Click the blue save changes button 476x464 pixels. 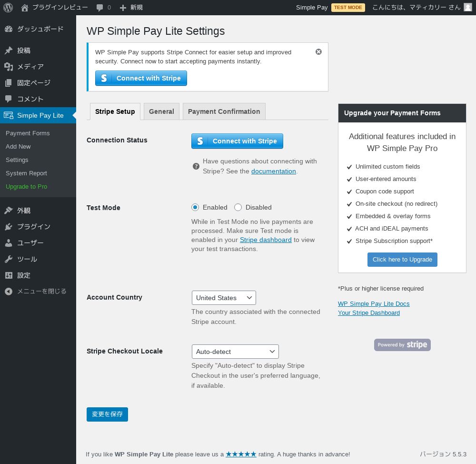pos(107,414)
